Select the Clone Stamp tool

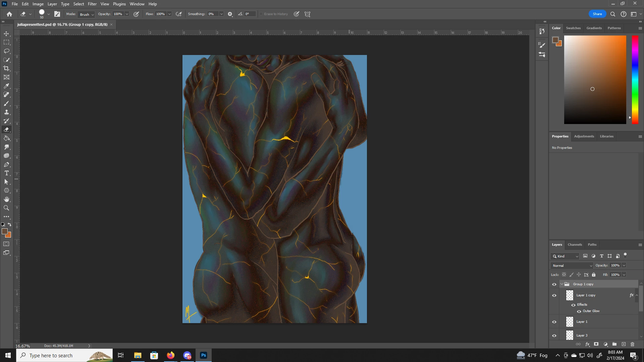(6, 112)
